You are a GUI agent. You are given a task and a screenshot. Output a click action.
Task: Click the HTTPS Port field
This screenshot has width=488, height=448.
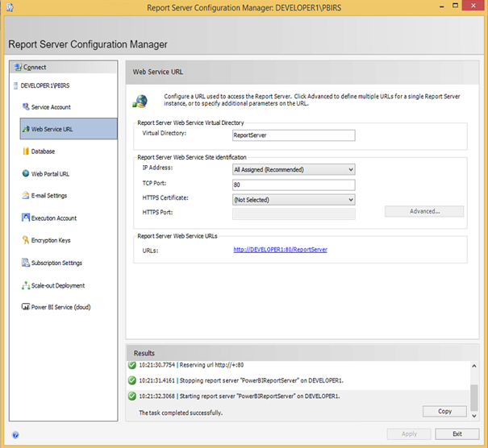click(x=294, y=214)
